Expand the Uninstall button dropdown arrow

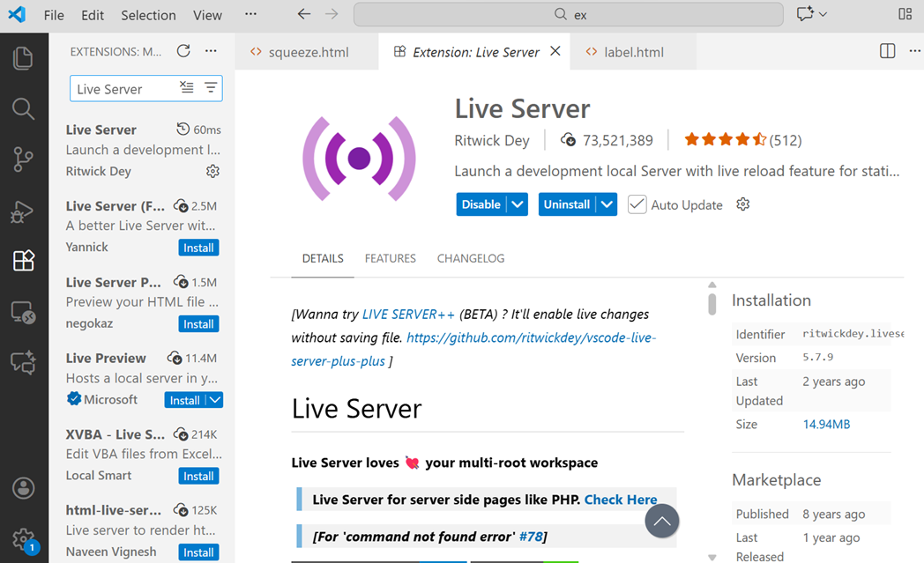click(606, 204)
